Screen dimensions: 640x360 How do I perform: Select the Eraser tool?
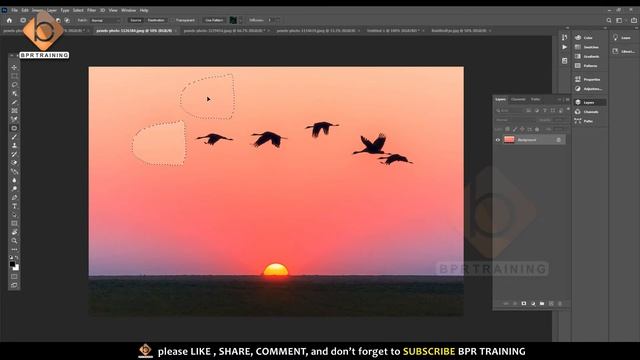click(x=14, y=163)
